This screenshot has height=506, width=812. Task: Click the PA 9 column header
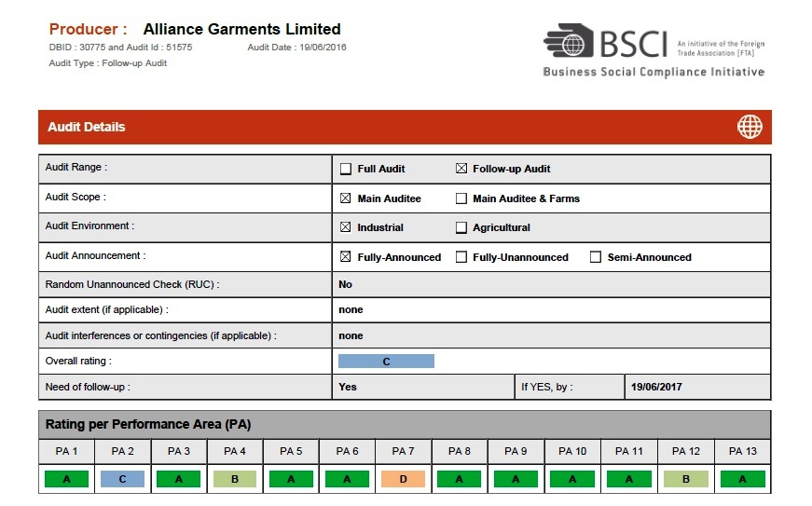click(516, 451)
